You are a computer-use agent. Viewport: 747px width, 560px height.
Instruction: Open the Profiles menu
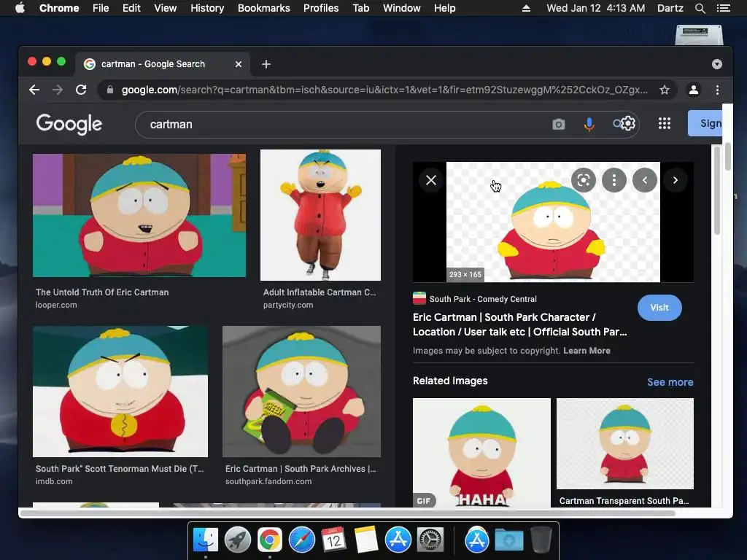pyautogui.click(x=321, y=8)
